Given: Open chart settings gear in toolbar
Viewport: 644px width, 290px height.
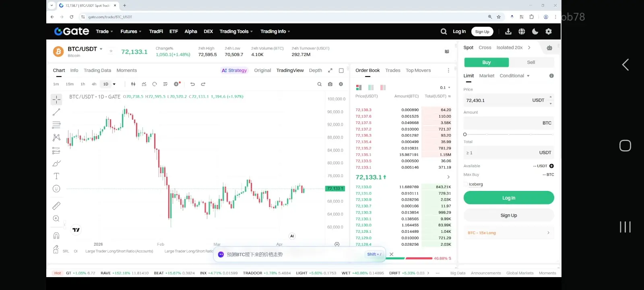Looking at the screenshot, I should 341,84.
